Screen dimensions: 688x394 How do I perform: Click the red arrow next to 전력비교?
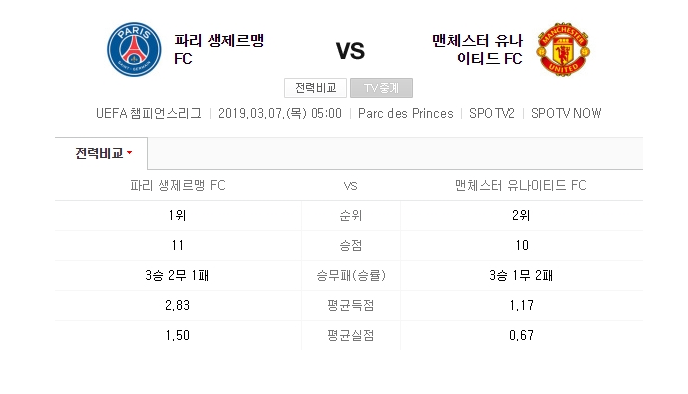pos(129,153)
